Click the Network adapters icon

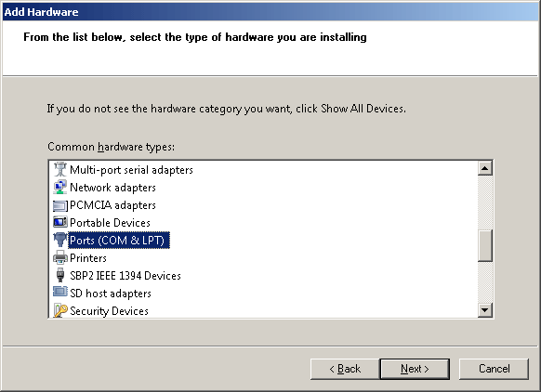[60, 188]
